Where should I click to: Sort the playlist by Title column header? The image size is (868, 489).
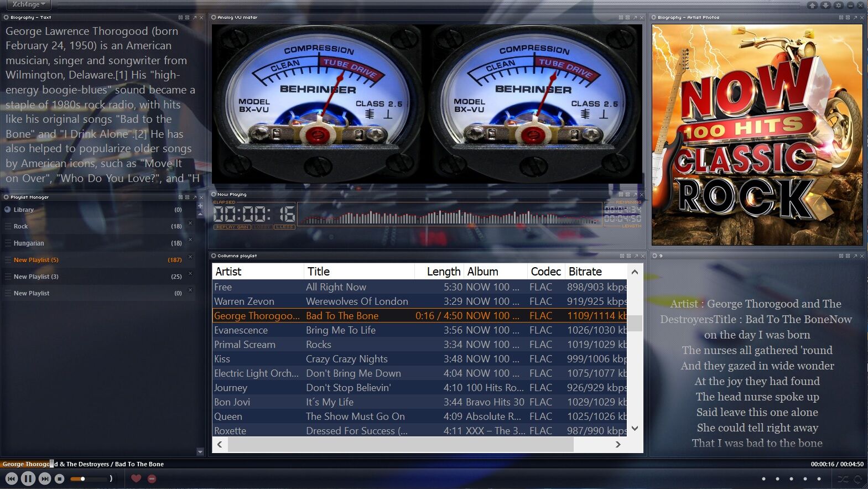[359, 272]
